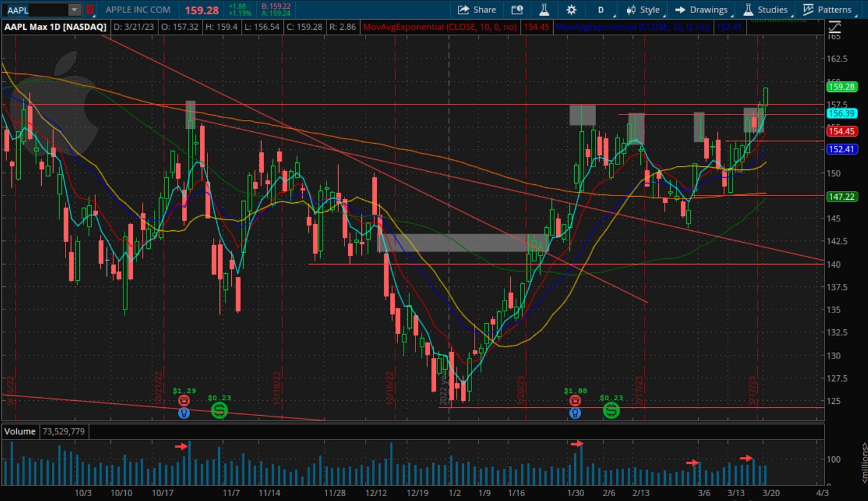Click the flask icon in toolbar
The height and width of the screenshot is (501, 868).
click(544, 10)
